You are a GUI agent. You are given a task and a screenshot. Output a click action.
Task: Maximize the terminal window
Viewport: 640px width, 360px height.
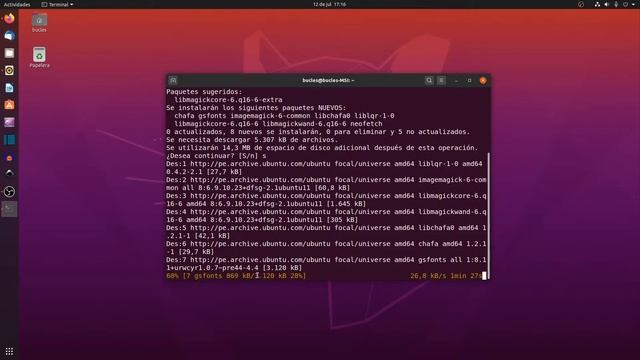[469, 80]
